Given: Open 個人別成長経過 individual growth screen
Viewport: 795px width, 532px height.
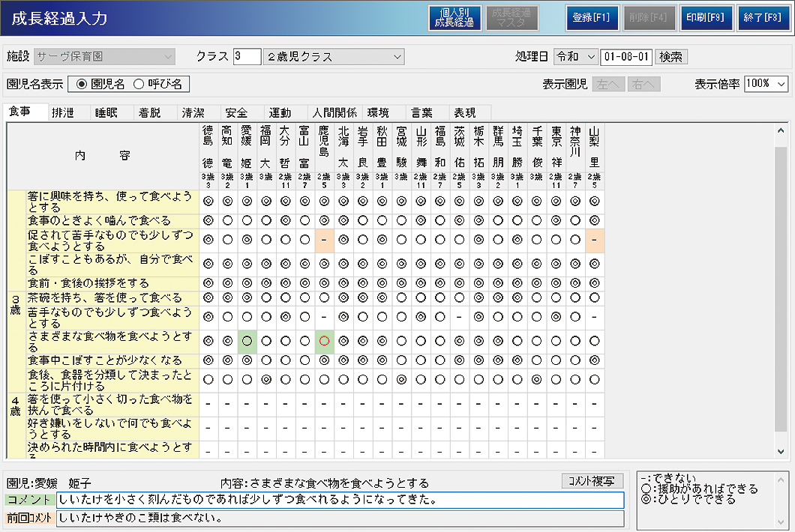Looking at the screenshot, I should [x=454, y=18].
